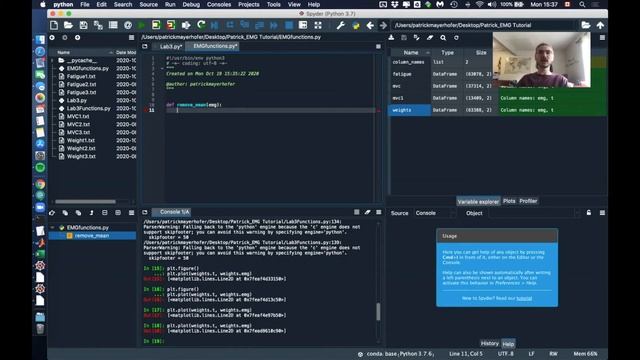Clear the console with the eraser icon
Image resolution: width=640 pixels, height=360 pixels.
[367, 212]
